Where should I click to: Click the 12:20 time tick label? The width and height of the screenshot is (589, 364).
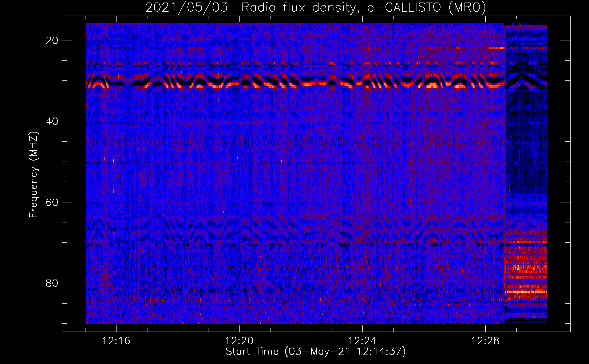239,341
